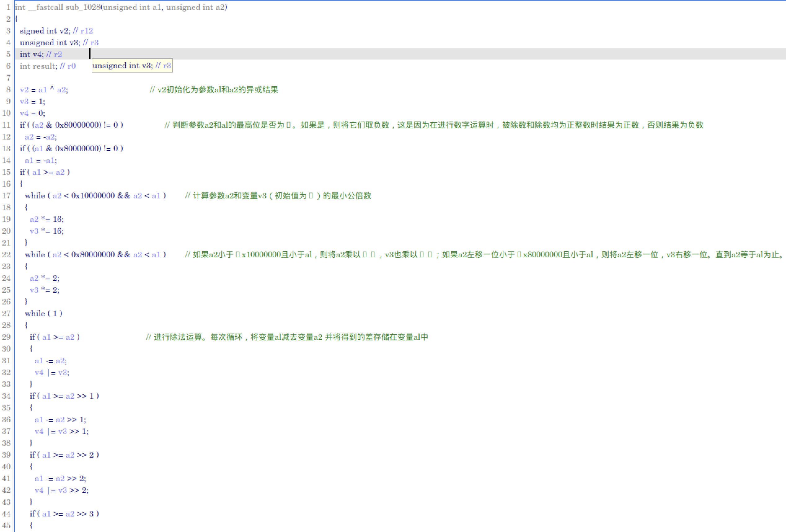
Task: Click the 'if ( a1 >= a2 )' on line 15
Action: [45, 172]
